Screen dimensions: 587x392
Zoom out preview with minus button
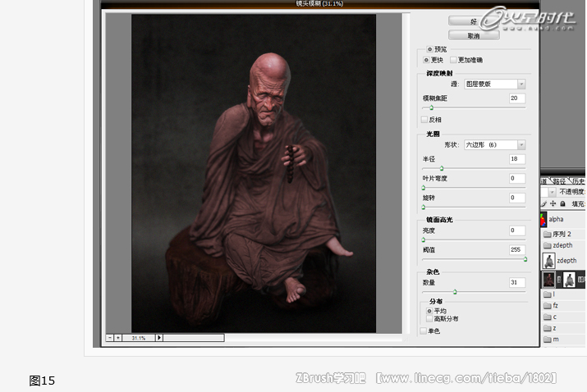point(110,338)
